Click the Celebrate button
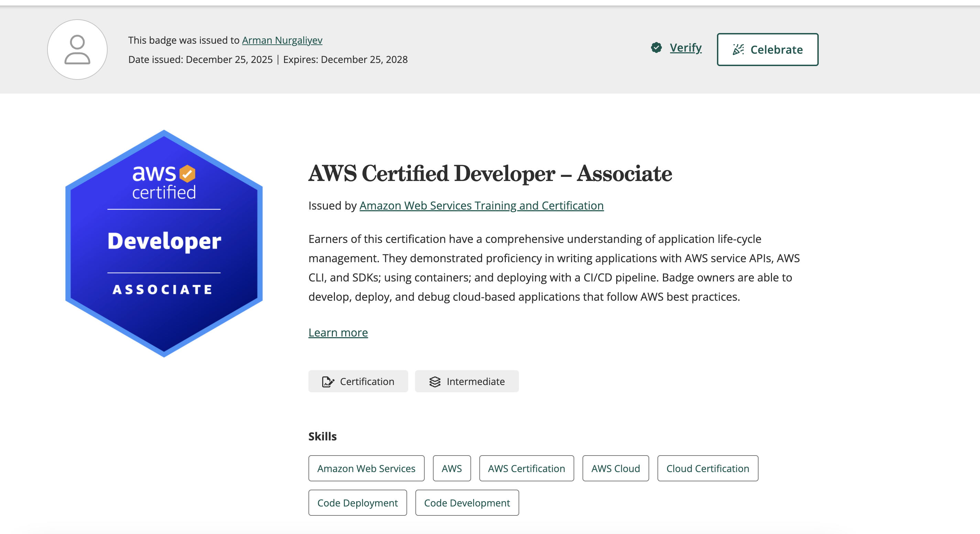 [x=768, y=50]
